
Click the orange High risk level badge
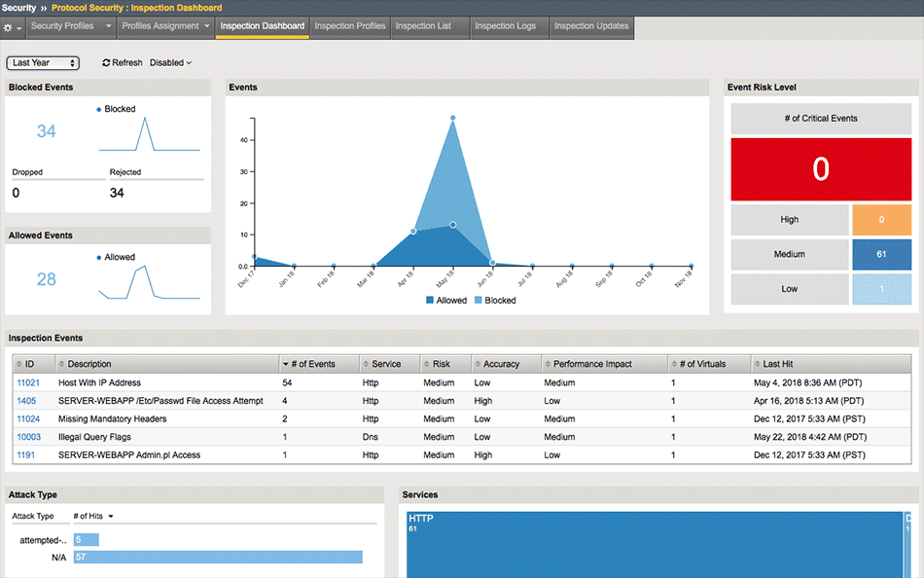pos(883,220)
